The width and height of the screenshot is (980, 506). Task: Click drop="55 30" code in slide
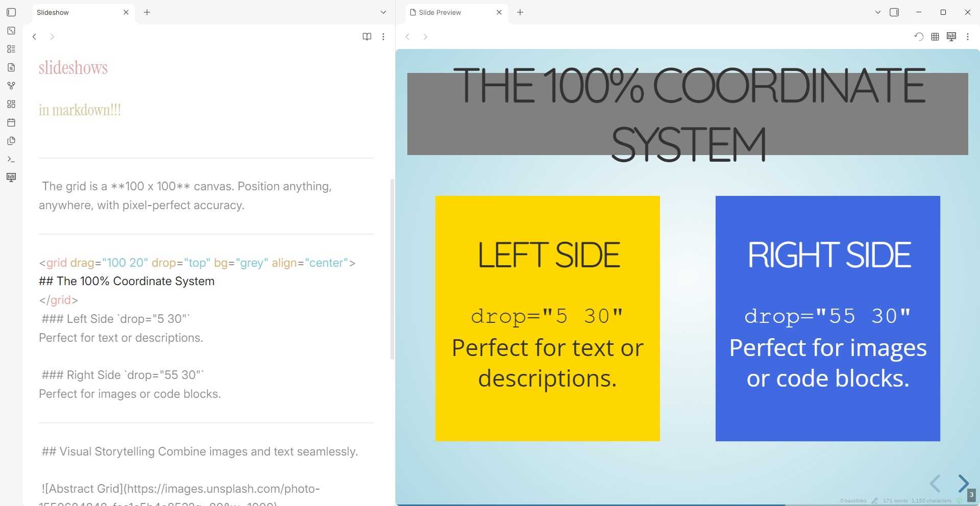point(827,316)
